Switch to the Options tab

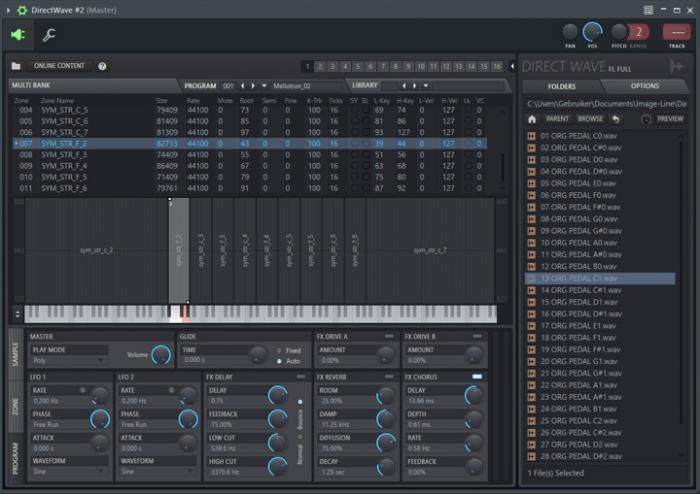pos(645,86)
